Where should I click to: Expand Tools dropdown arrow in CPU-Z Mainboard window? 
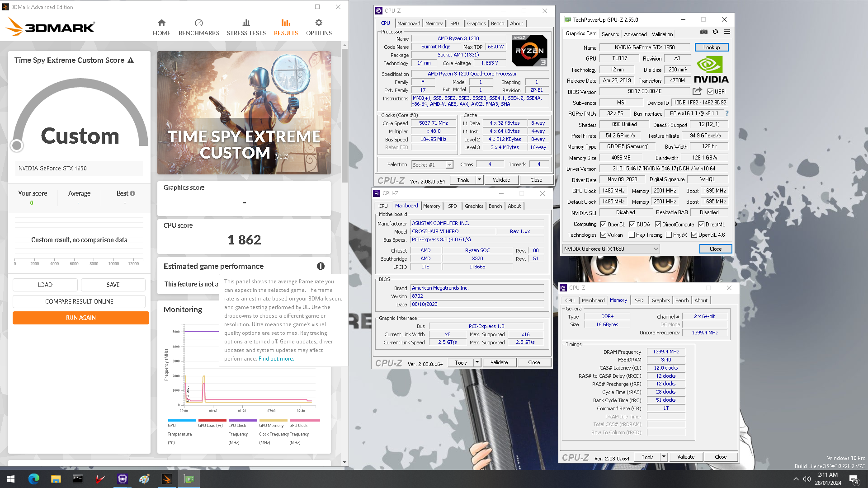click(x=477, y=362)
